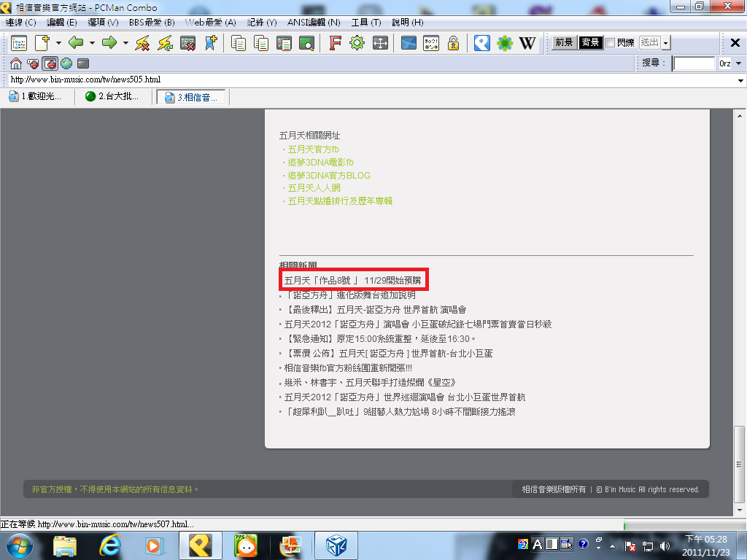Go forward with the green right arrow
747x560 pixels.
click(109, 43)
